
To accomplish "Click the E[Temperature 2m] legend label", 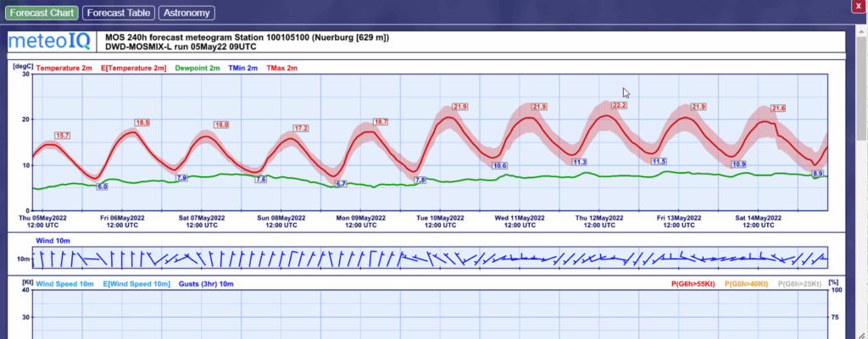I will click(133, 68).
